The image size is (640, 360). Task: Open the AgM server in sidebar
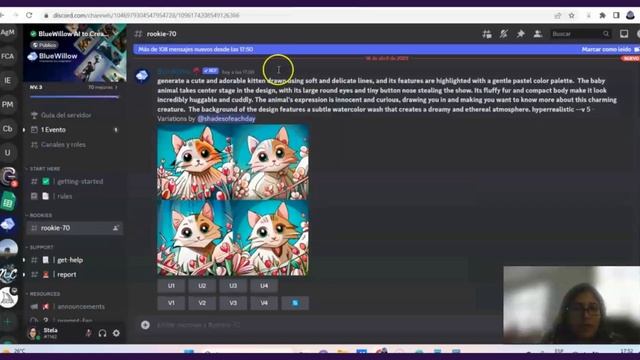[7, 32]
